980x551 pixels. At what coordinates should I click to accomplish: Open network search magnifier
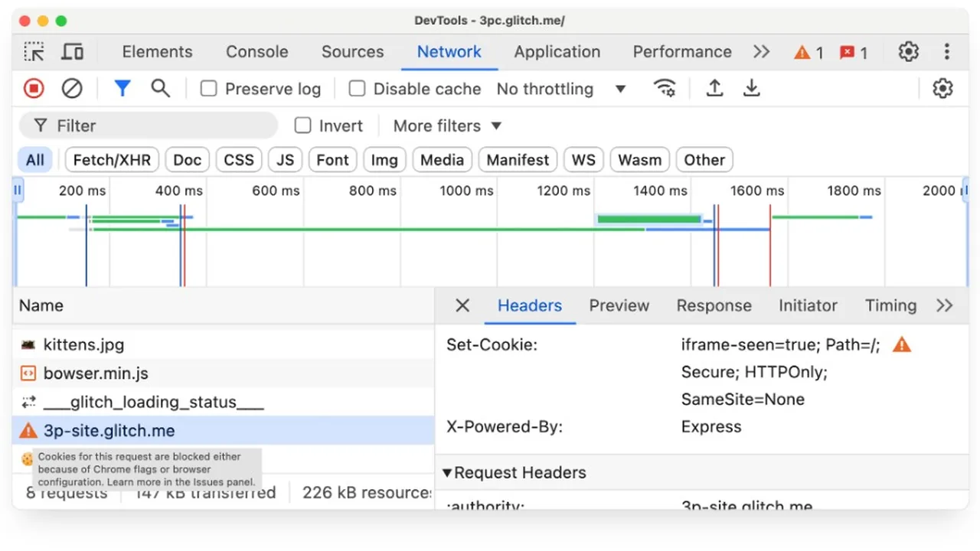[x=160, y=89]
